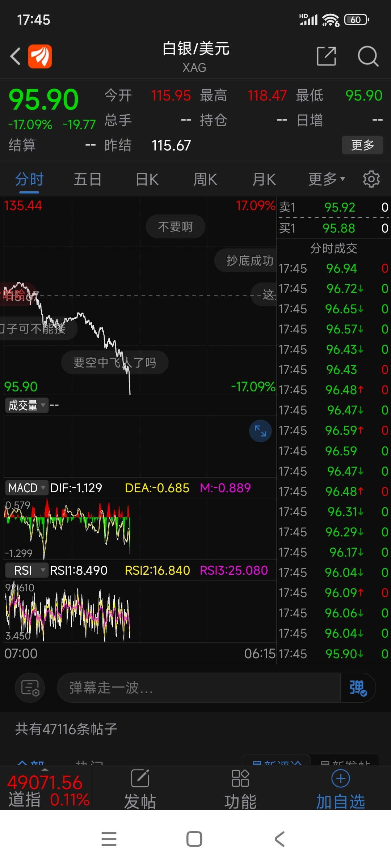
Task: Expand chart to fullscreen with arrows icon
Action: pos(260,431)
